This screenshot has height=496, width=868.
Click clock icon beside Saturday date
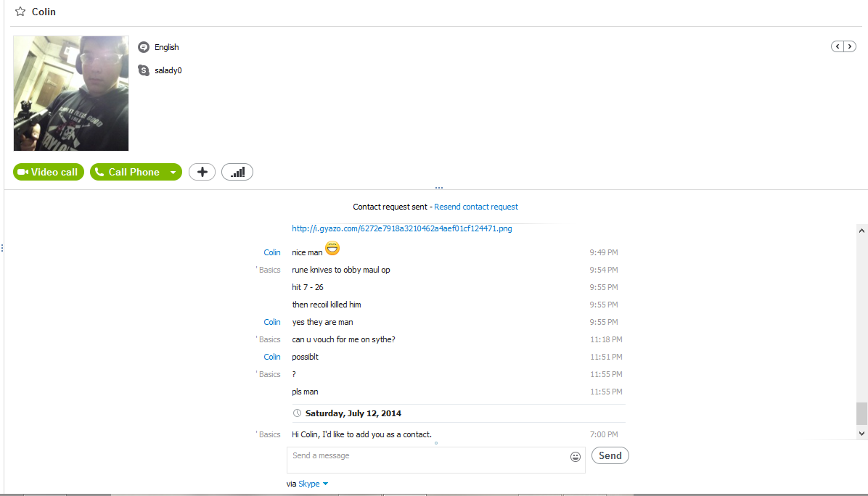coord(298,413)
